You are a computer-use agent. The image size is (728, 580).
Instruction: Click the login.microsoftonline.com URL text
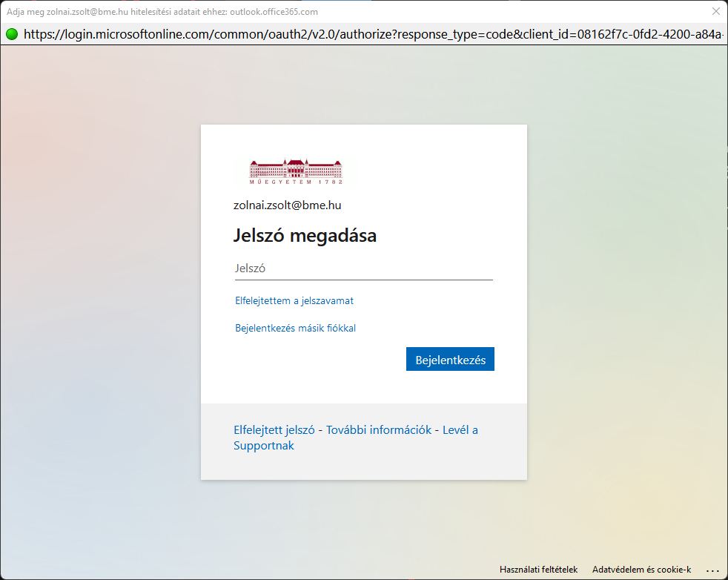point(374,34)
